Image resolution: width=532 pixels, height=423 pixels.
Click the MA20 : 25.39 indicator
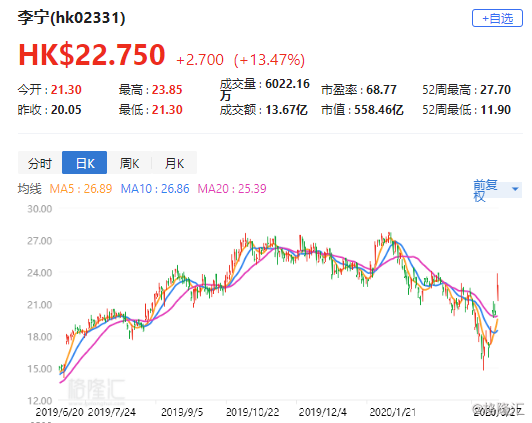coord(232,189)
